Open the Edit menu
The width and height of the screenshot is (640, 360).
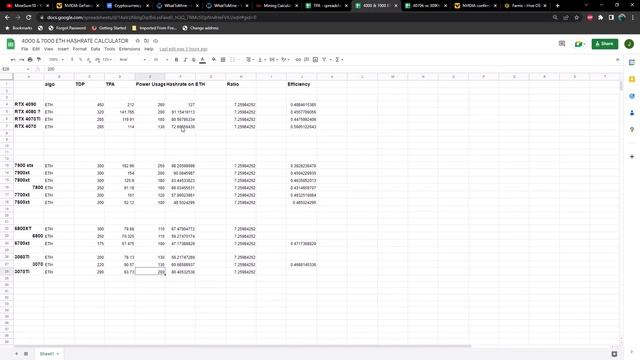point(36,49)
